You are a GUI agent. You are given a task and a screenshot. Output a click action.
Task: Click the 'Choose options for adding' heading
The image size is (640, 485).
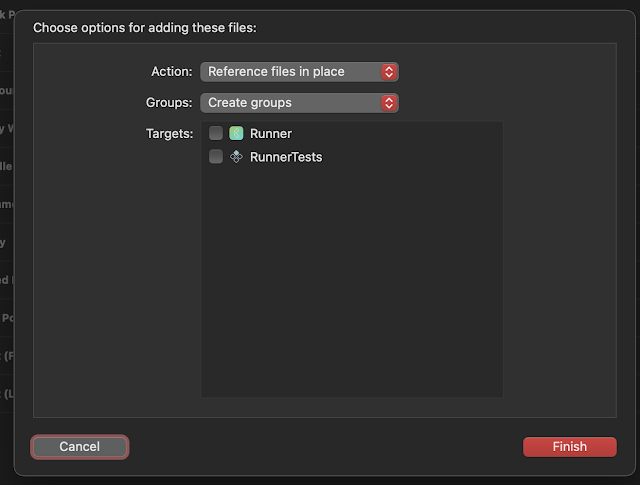145,27
